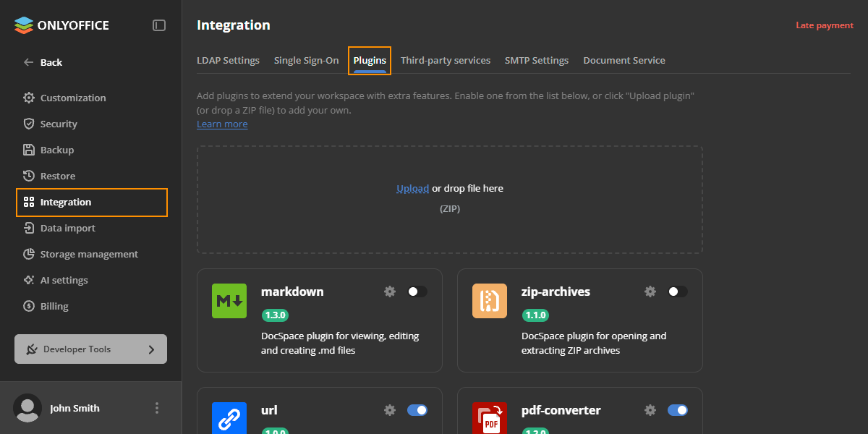Image resolution: width=868 pixels, height=434 pixels.
Task: Open Billing label
Action: pyautogui.click(x=54, y=306)
